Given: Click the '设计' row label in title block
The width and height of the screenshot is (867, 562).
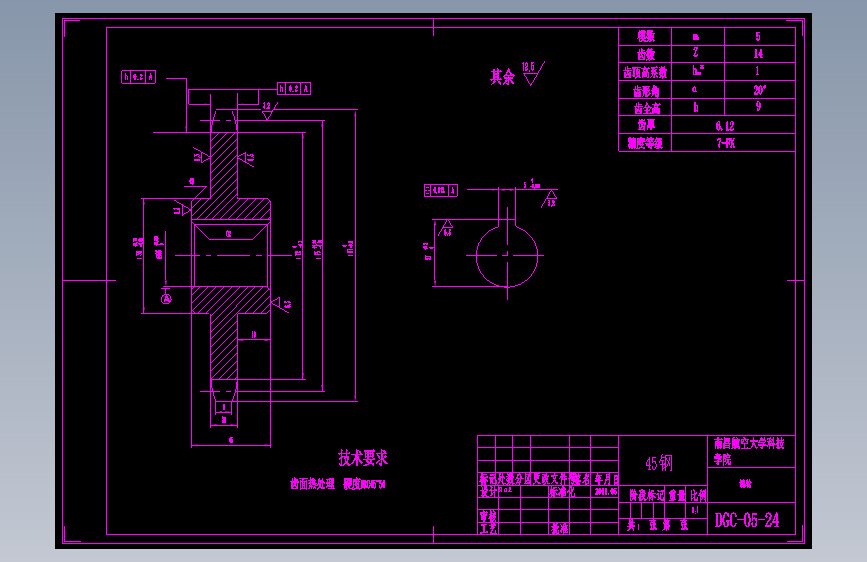Looking at the screenshot, I should coord(488,491).
